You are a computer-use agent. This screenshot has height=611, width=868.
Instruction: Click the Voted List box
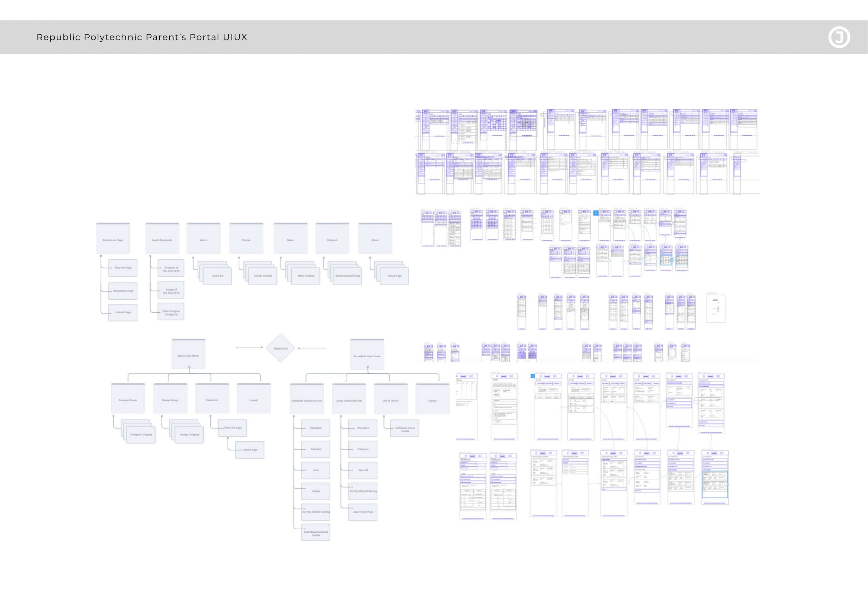(x=212, y=399)
